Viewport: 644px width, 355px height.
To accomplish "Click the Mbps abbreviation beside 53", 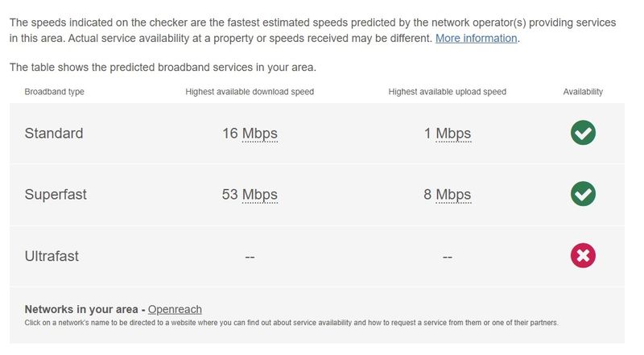I will pyautogui.click(x=259, y=194).
